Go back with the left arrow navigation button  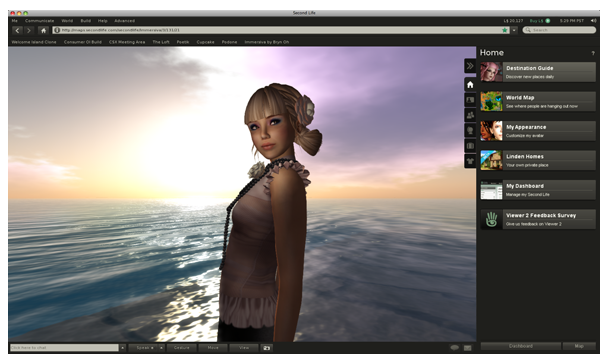tap(17, 30)
